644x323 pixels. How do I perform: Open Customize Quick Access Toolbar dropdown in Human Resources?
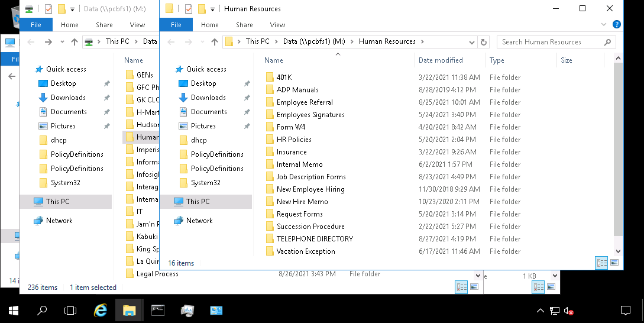click(x=212, y=9)
